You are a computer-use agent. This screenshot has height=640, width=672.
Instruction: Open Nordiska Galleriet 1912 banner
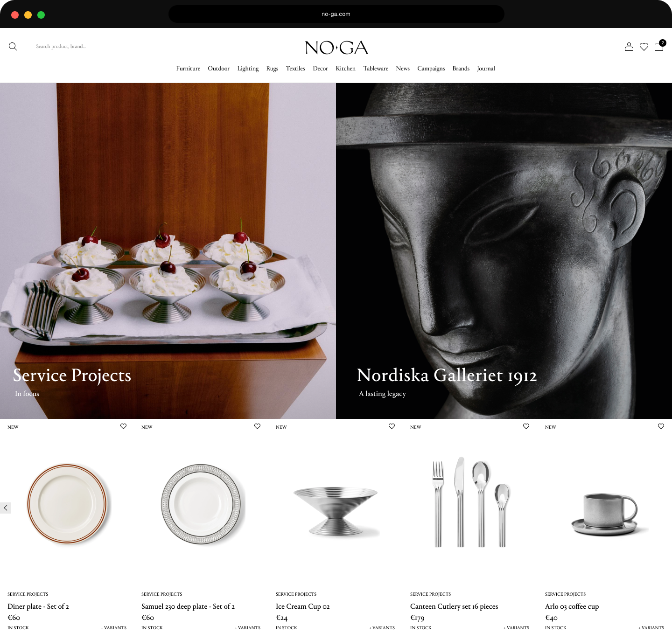[x=504, y=251]
